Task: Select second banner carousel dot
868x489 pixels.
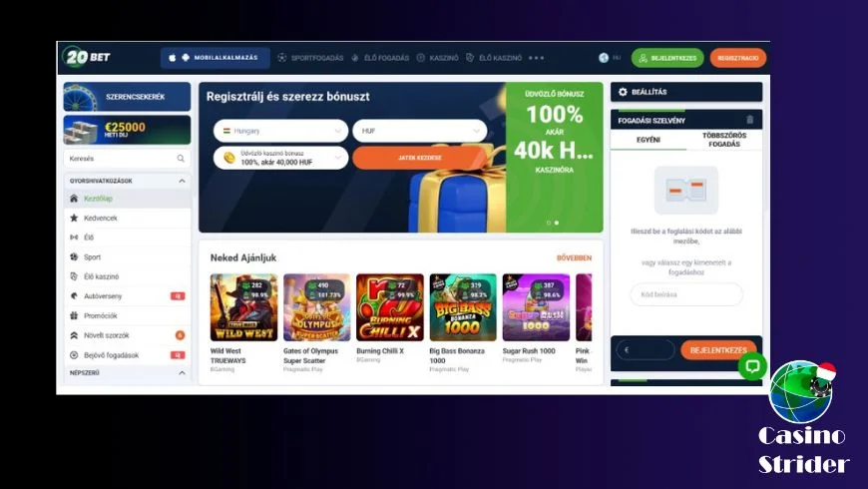Action: (557, 223)
